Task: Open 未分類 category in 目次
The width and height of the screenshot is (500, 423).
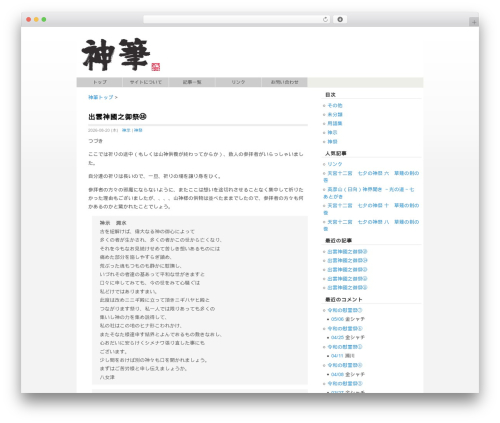Action: coord(335,114)
